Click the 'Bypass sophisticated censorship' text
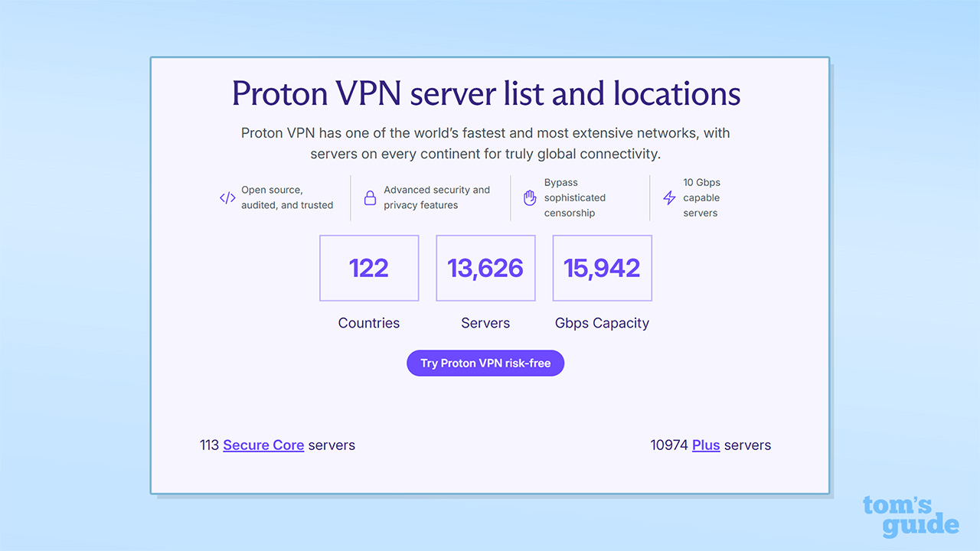Image resolution: width=980 pixels, height=551 pixels. click(x=575, y=197)
